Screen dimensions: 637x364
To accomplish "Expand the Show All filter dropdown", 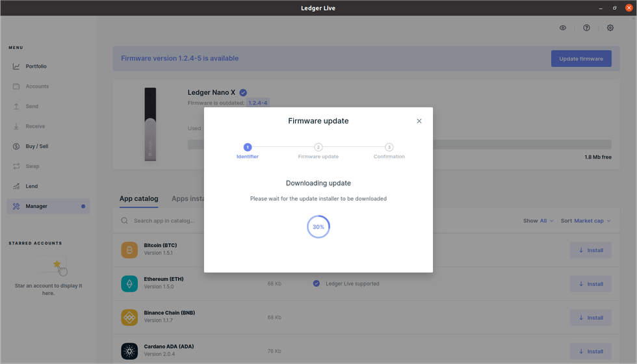I will point(538,221).
